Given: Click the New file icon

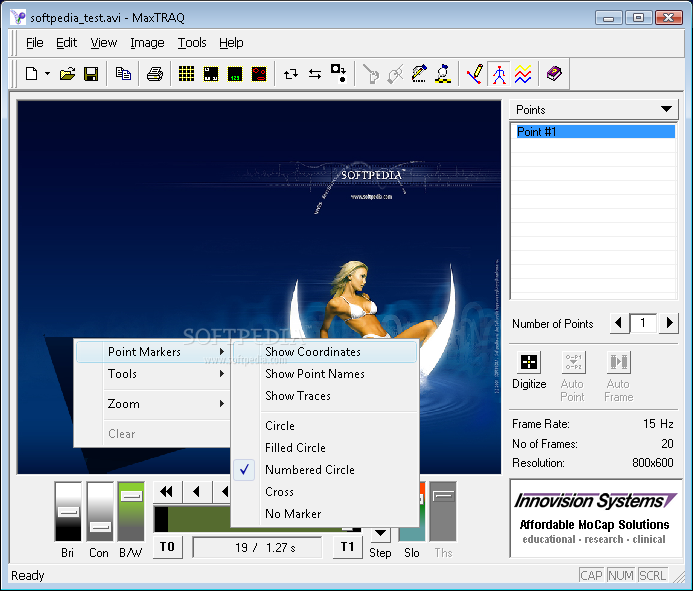Looking at the screenshot, I should pos(31,74).
